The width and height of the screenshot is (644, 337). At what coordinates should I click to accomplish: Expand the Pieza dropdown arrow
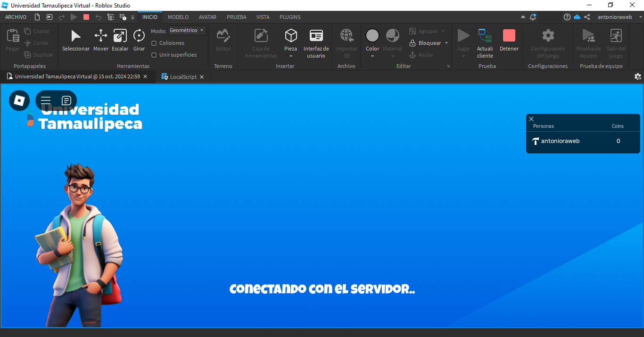(x=291, y=56)
